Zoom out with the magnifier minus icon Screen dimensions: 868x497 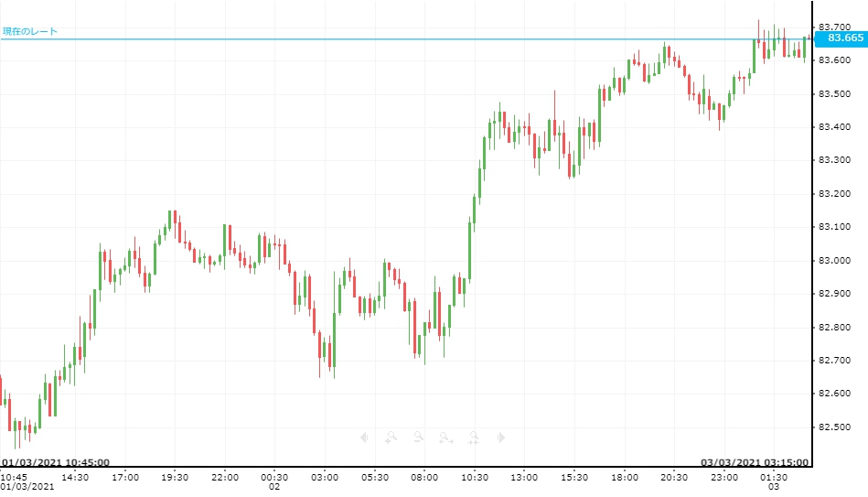click(x=419, y=438)
